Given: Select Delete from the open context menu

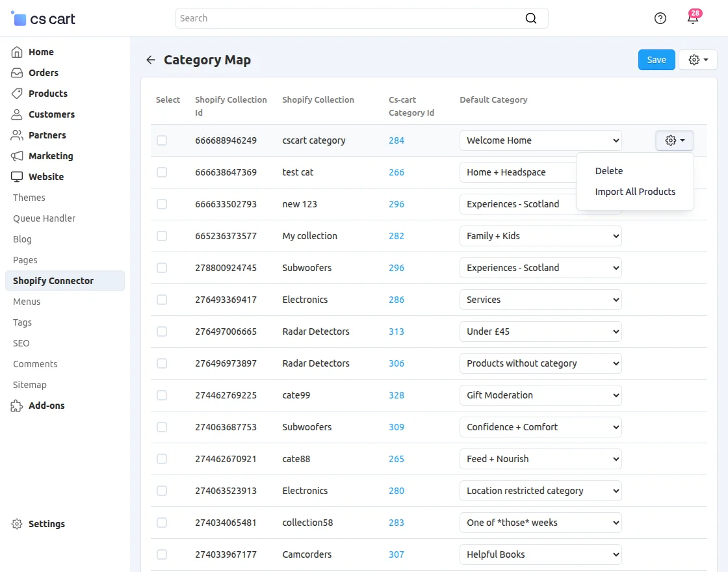Looking at the screenshot, I should pos(608,170).
